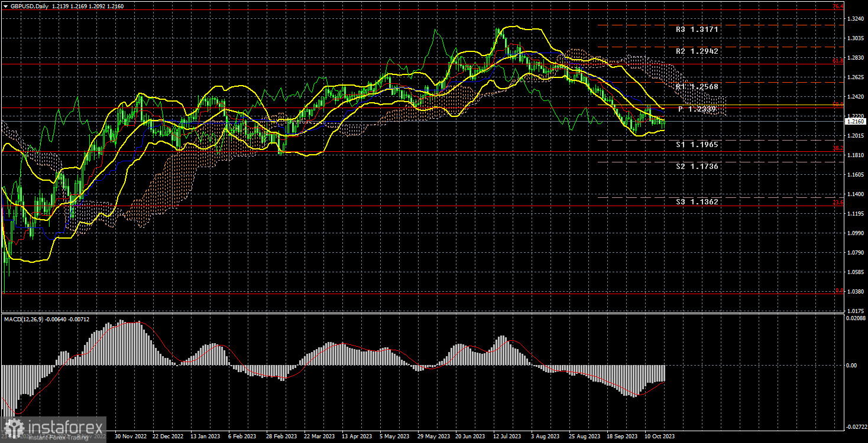
Task: Click the S1 1.1965 support label
Action: 697,144
